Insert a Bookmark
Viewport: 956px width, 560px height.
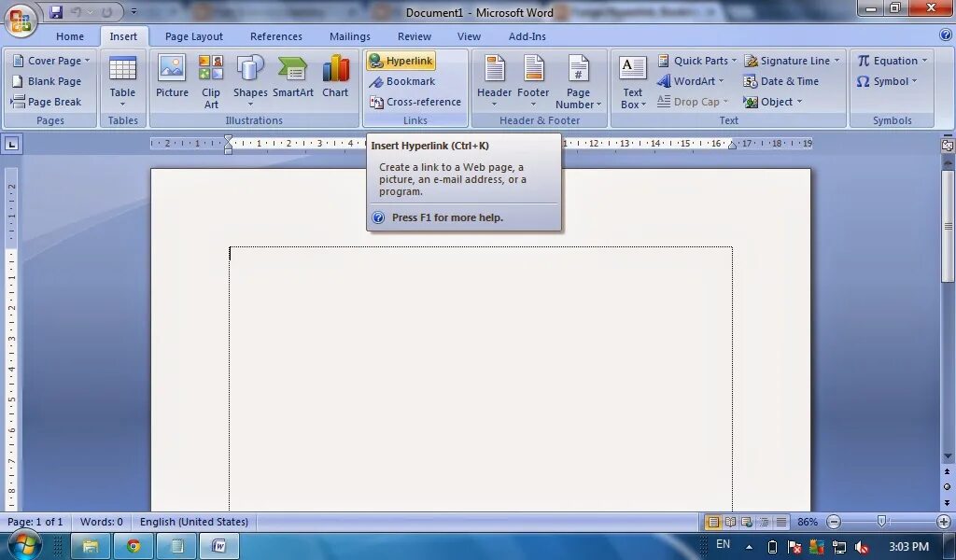point(402,81)
